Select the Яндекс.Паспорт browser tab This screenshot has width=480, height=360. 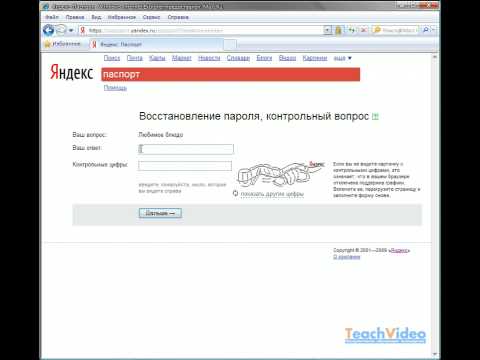pyautogui.click(x=156, y=44)
